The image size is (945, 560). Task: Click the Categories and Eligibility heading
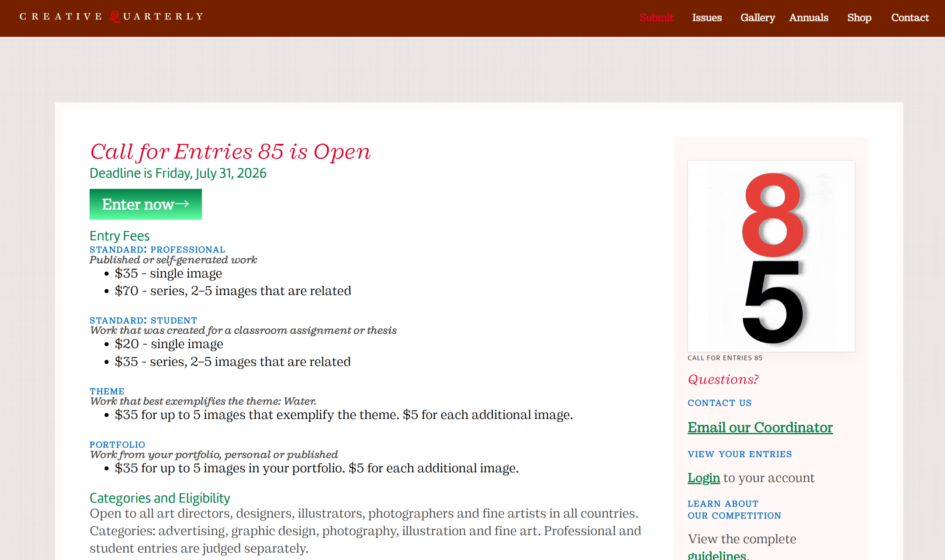(159, 498)
